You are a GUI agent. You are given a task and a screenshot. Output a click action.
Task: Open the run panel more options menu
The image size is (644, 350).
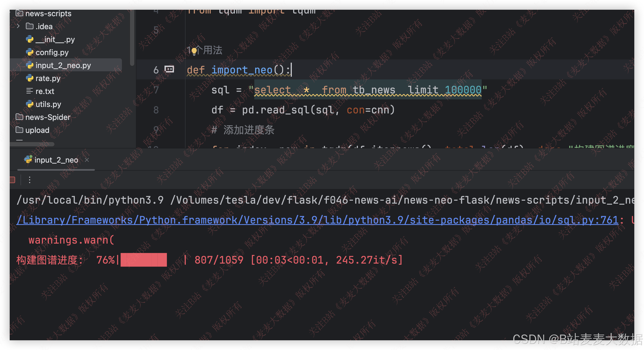(x=30, y=180)
